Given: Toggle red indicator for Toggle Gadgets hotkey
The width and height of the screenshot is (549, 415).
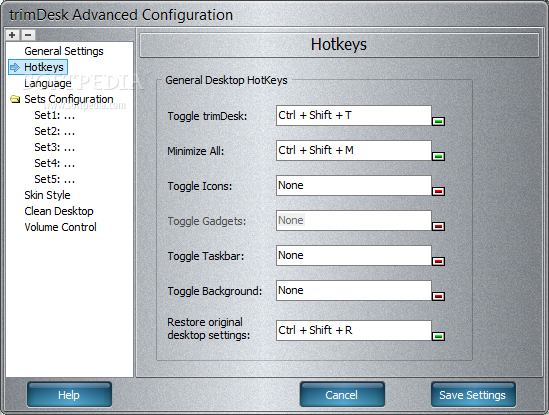Looking at the screenshot, I should coord(438,226).
